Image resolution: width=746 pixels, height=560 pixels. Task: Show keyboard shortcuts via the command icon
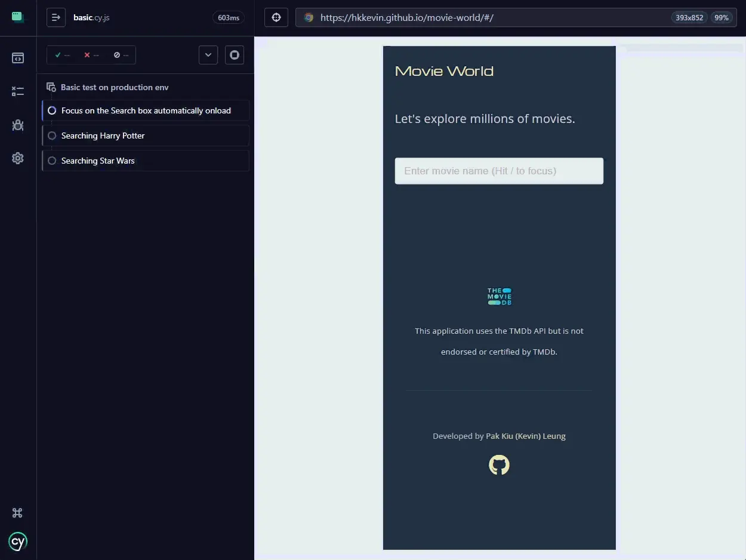tap(17, 512)
